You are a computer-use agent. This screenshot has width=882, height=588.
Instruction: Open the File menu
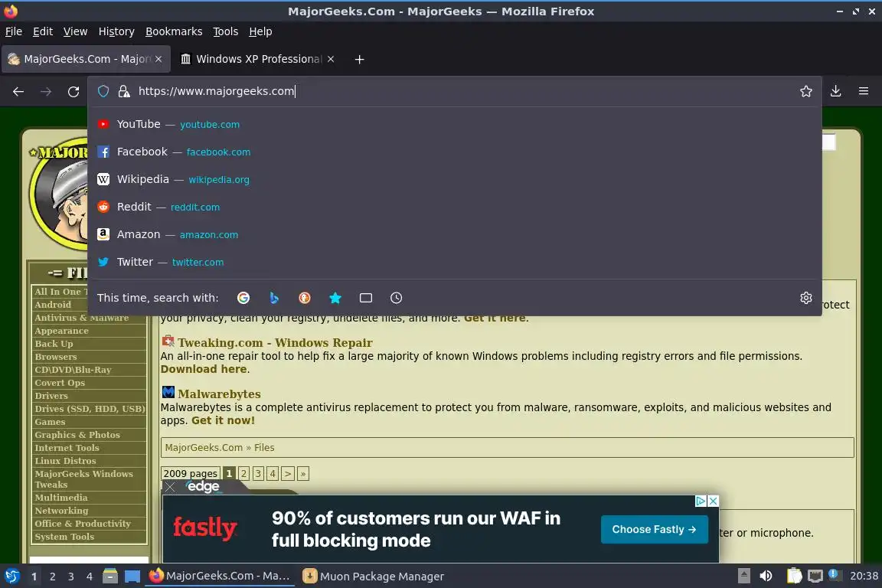[14, 31]
